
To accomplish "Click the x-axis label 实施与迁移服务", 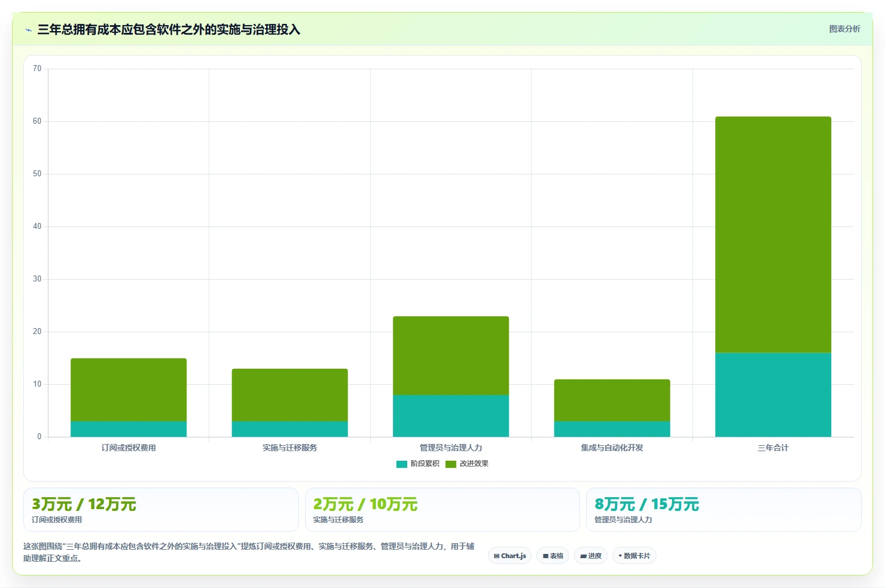I will click(x=290, y=448).
